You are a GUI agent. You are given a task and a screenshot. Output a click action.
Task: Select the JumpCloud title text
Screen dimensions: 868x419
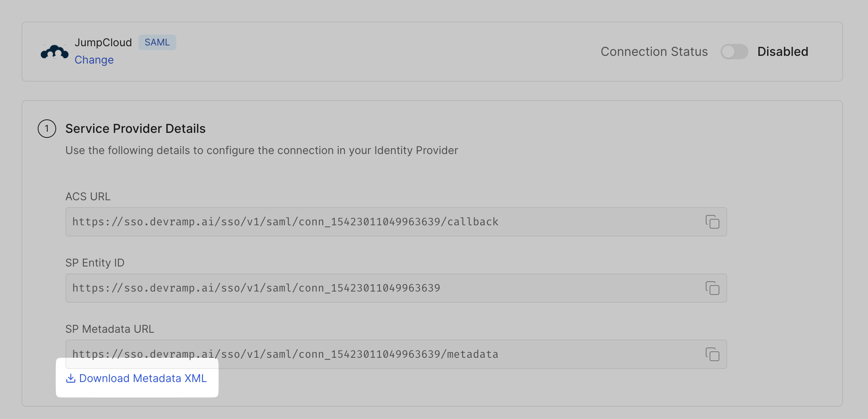pos(103,42)
